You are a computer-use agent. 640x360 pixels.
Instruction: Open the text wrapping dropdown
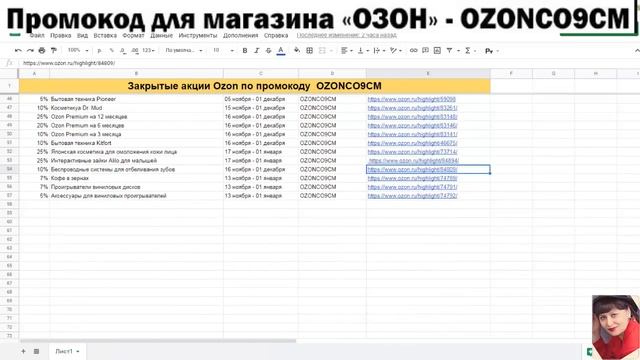[x=379, y=51]
